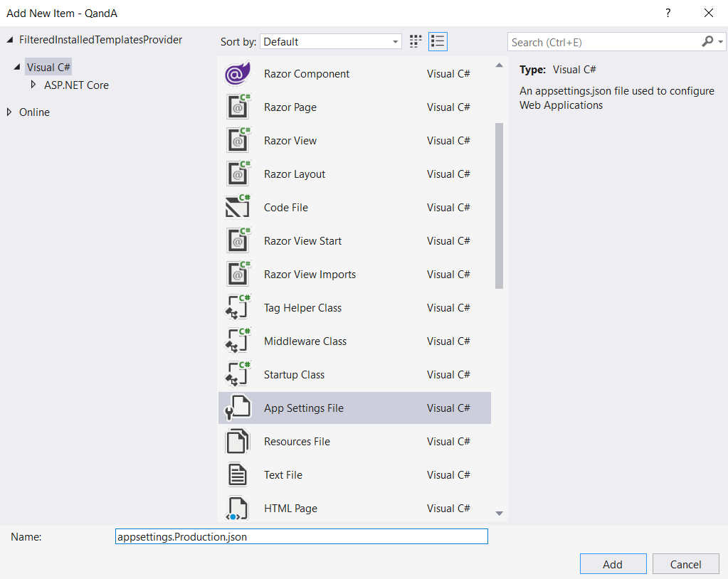Click the search magnifier icon
The height and width of the screenshot is (579, 728).
pyautogui.click(x=707, y=42)
